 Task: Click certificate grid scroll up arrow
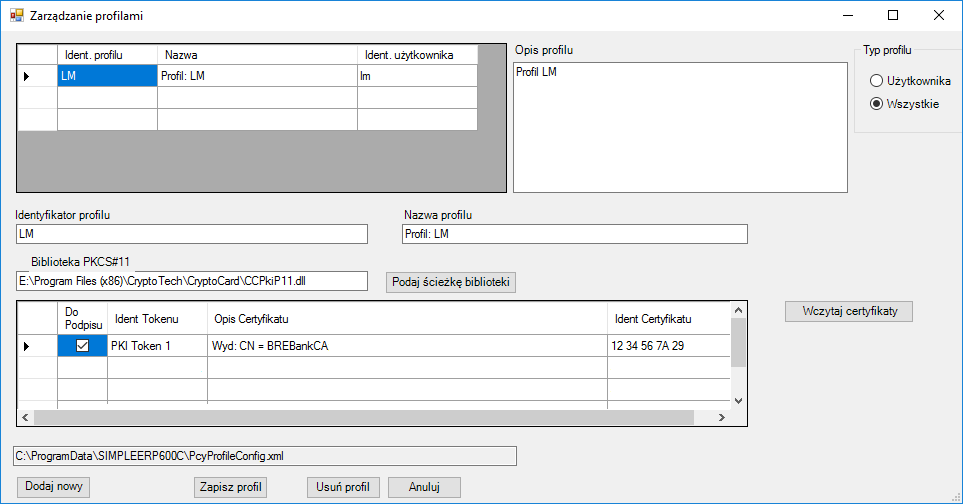(x=738, y=310)
